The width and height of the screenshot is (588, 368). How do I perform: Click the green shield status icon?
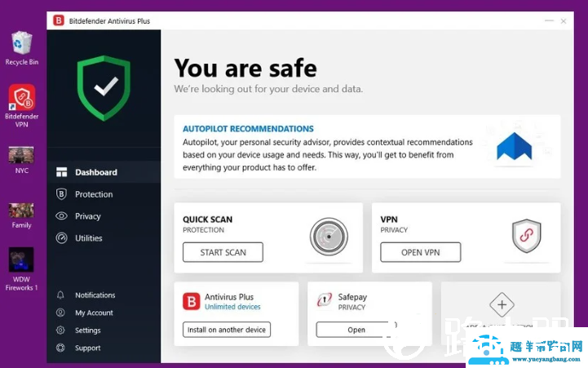pos(104,88)
